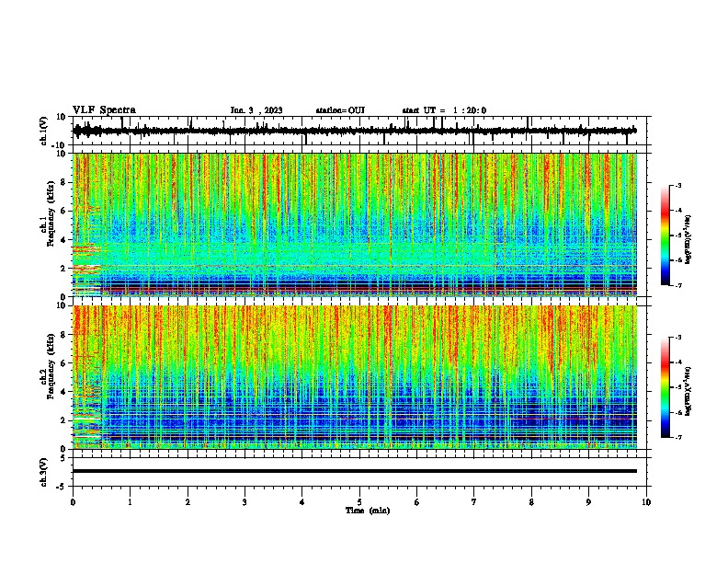The height and width of the screenshot is (563, 728).
Task: Click the date text "Jan. 3, 2023"
Action: [256, 110]
